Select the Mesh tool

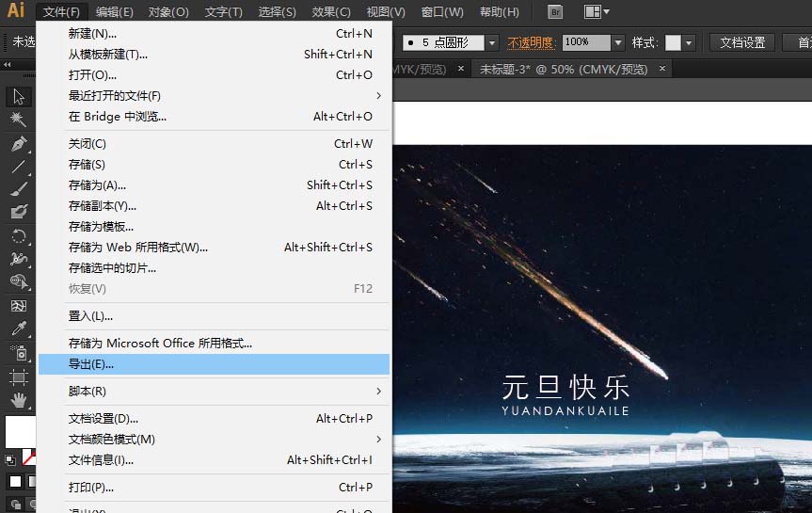pos(19,306)
